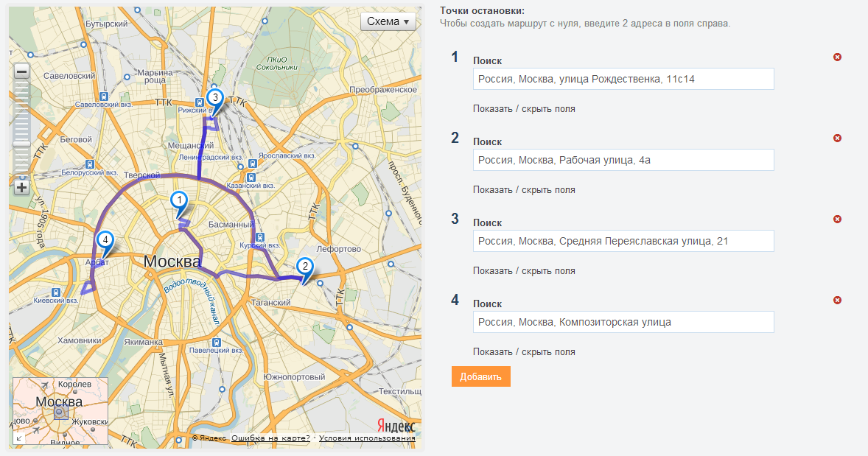Click the Добавить button
Viewport: 868px width, 456px height.
[480, 376]
